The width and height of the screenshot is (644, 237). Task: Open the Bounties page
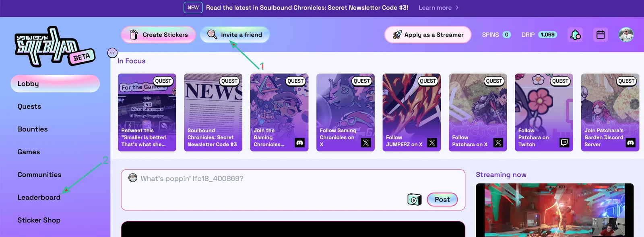point(33,129)
